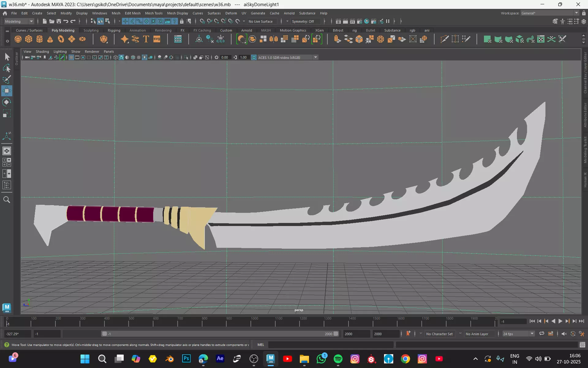
Task: Play the animation backwards
Action: click(553, 321)
